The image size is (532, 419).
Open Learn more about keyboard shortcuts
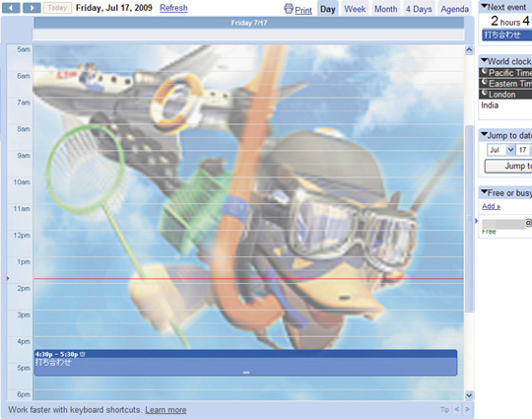[x=166, y=410]
